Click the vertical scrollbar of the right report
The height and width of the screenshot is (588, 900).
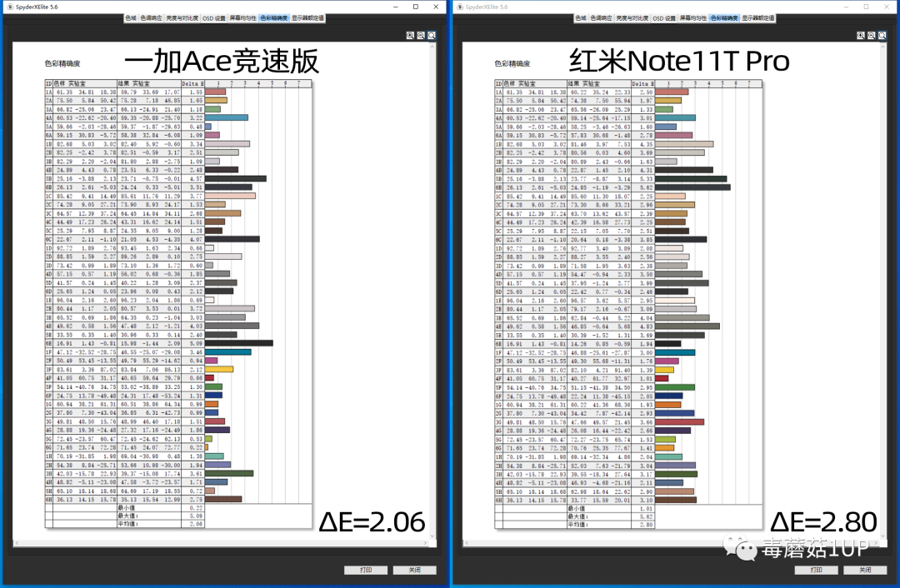coord(882,291)
